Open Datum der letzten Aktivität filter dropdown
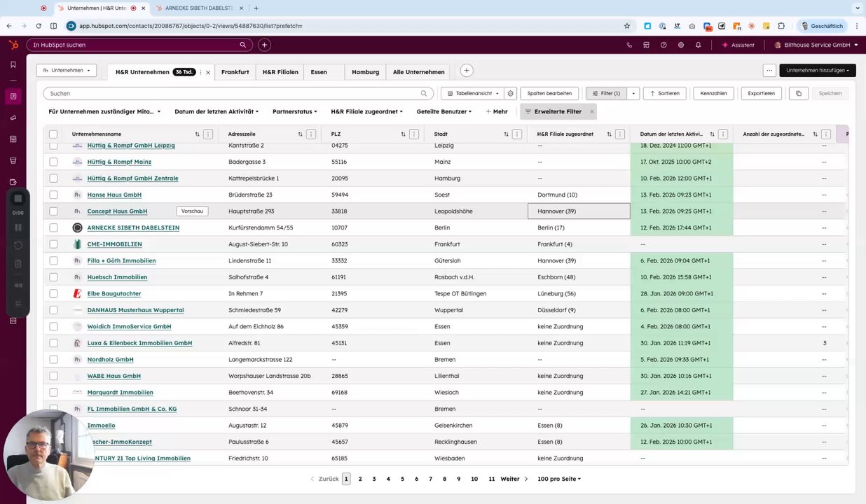The image size is (866, 504). pyautogui.click(x=216, y=111)
